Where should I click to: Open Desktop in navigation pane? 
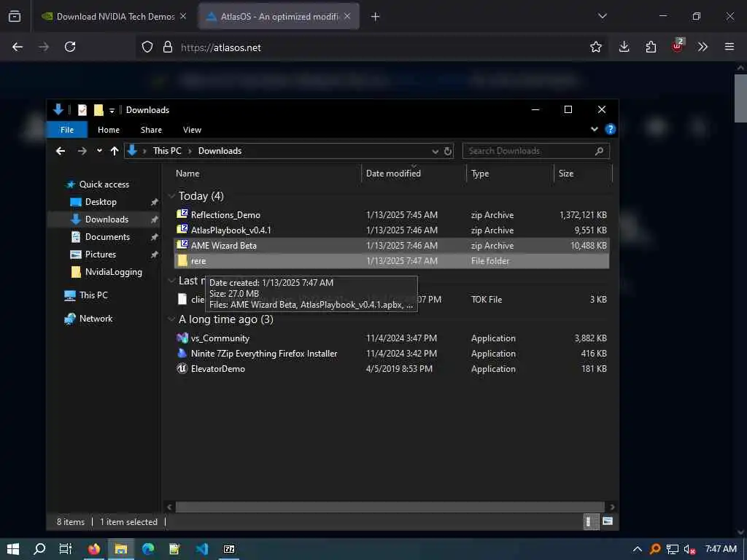coord(101,202)
